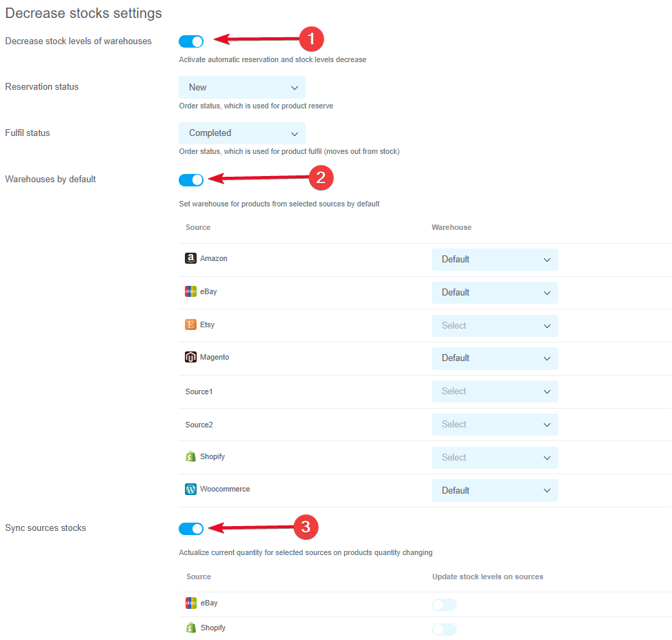Viewport: 672px width, 640px height.
Task: Click the Shopify icon in warehouse table
Action: click(x=190, y=456)
